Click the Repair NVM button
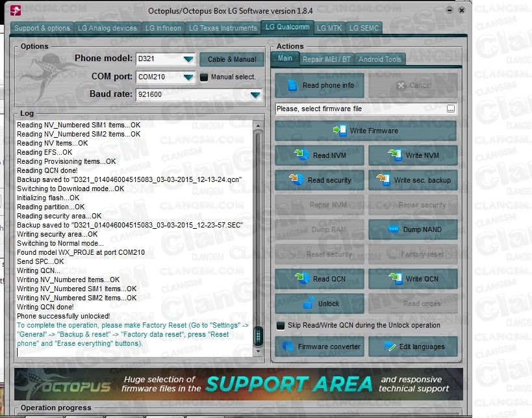This screenshot has height=418, width=532. pyautogui.click(x=320, y=205)
